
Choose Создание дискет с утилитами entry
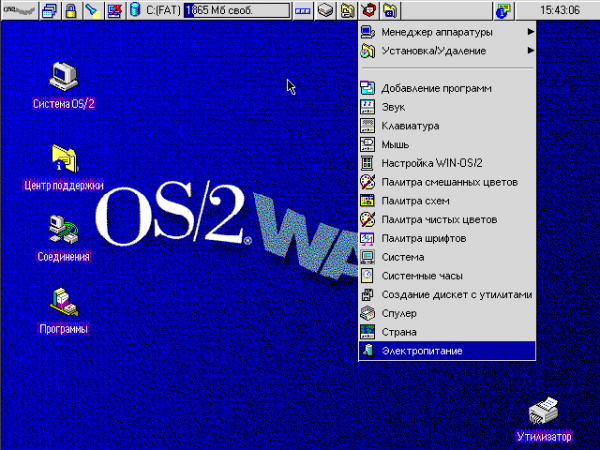point(447,295)
